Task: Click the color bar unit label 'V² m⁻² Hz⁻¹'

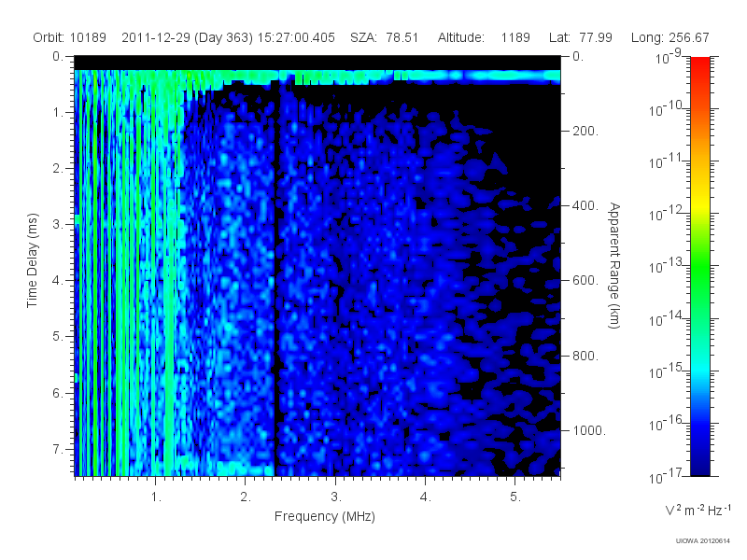Action: tap(698, 510)
